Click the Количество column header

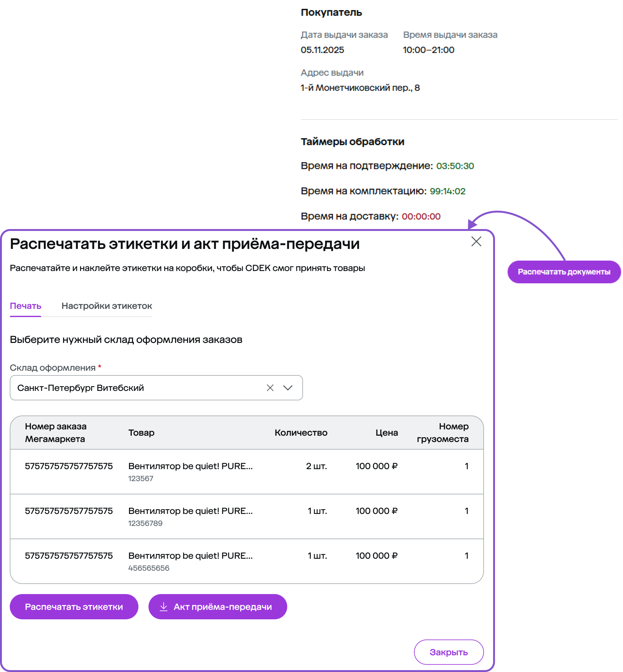[301, 433]
